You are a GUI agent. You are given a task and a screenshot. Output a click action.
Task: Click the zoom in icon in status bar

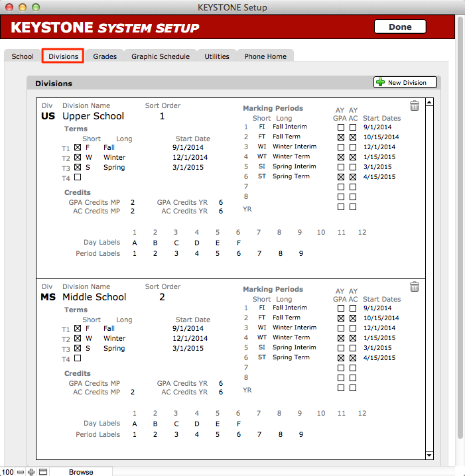(x=31, y=471)
